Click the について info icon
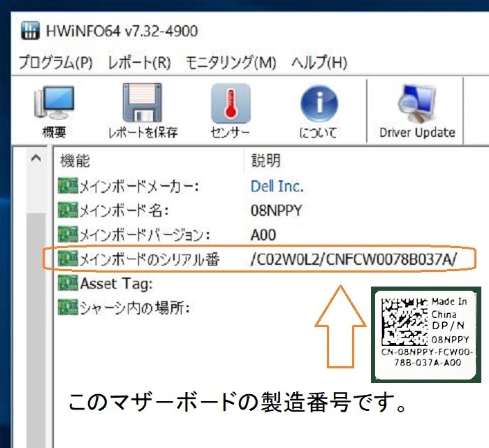 319,103
